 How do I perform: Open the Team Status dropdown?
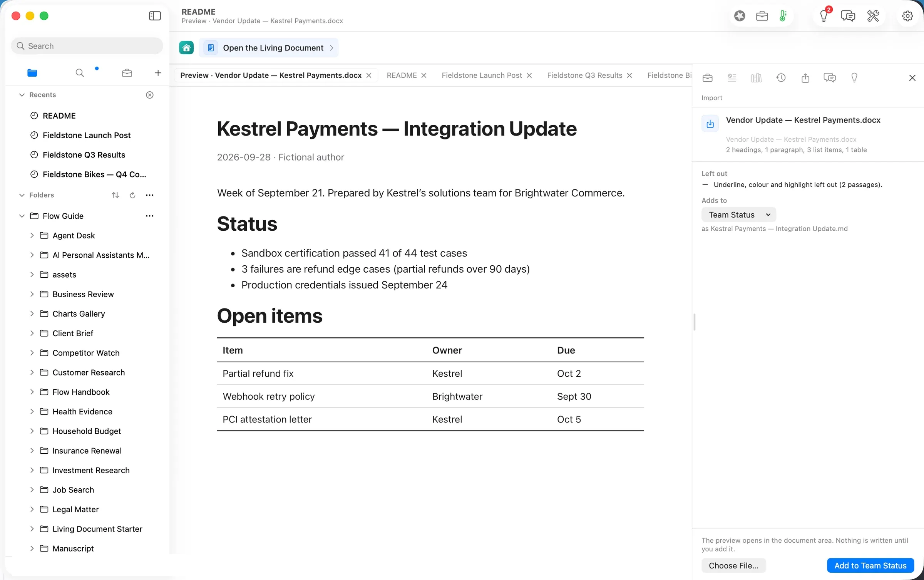pos(738,215)
